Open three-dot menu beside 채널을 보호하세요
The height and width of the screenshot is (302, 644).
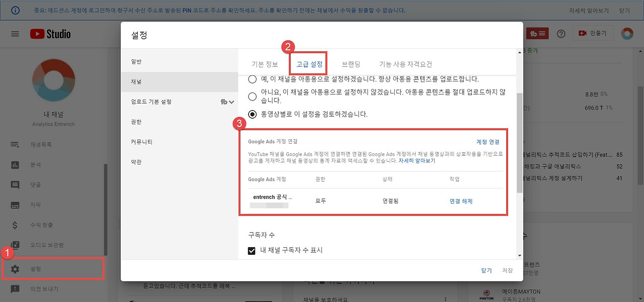coord(446,299)
